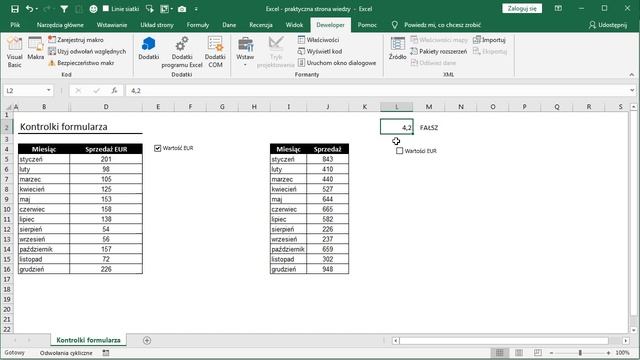Select column L header
640x360 pixels.
pos(396,107)
